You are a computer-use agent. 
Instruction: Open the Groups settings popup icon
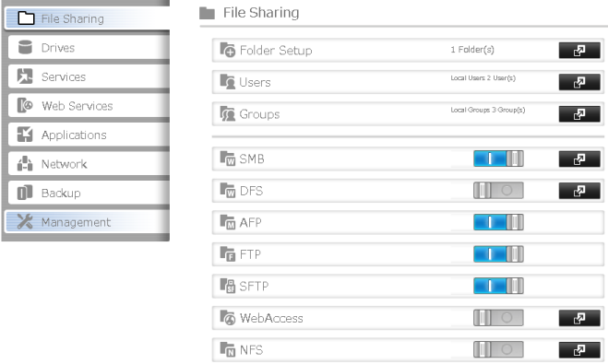[579, 114]
